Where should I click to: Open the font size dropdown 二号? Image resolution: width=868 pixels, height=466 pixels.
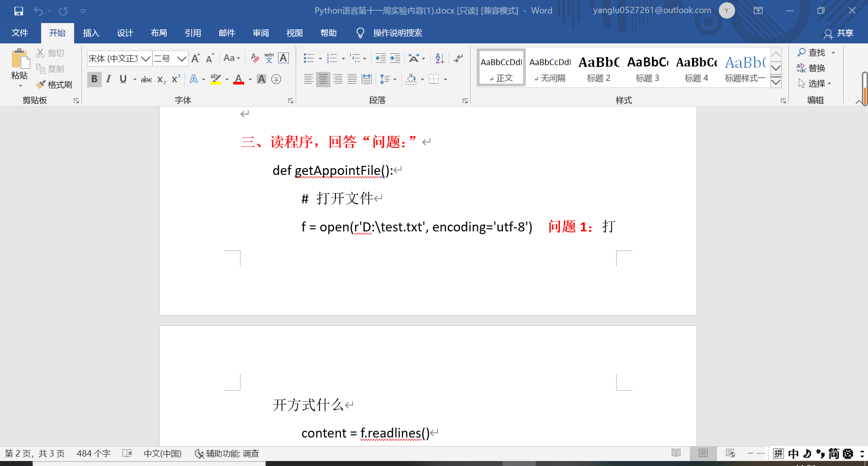coord(182,59)
